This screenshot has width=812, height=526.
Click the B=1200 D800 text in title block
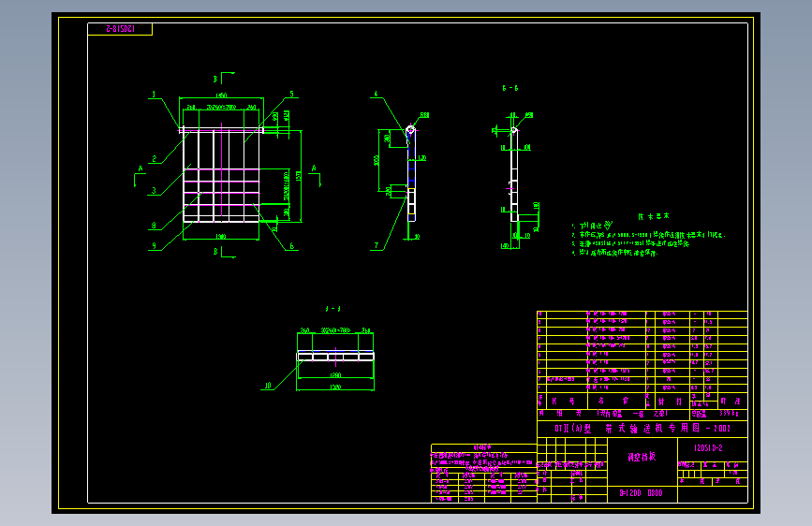pos(642,493)
